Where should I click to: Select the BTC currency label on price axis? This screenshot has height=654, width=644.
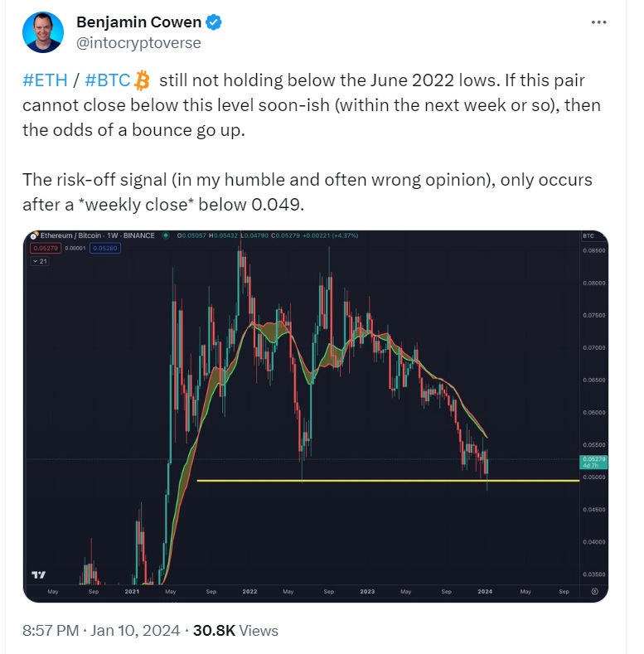(x=588, y=235)
